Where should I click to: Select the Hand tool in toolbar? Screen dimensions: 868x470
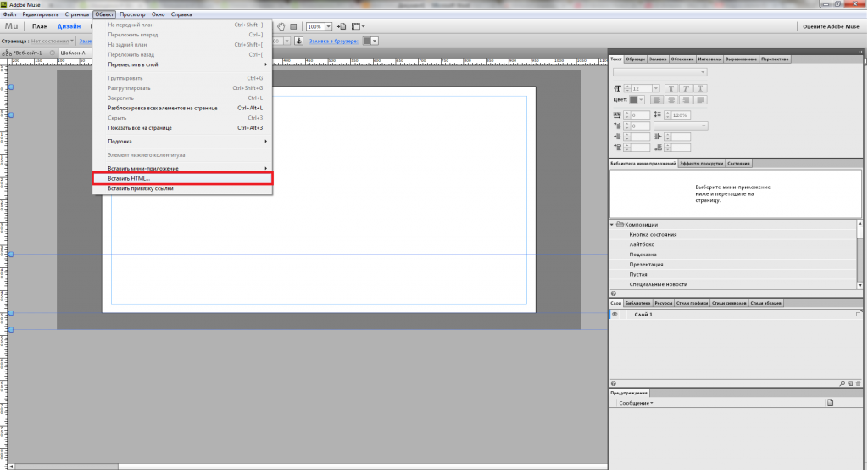[281, 26]
